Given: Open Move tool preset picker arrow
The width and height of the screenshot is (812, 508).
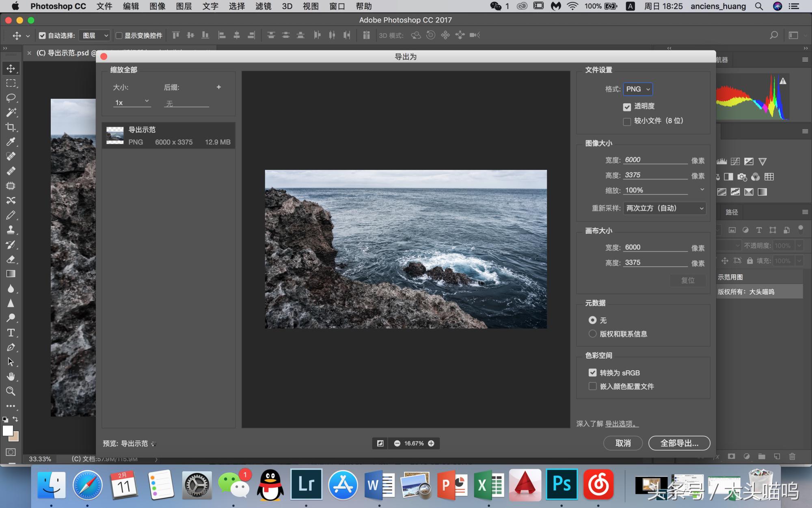Looking at the screenshot, I should coord(28,36).
